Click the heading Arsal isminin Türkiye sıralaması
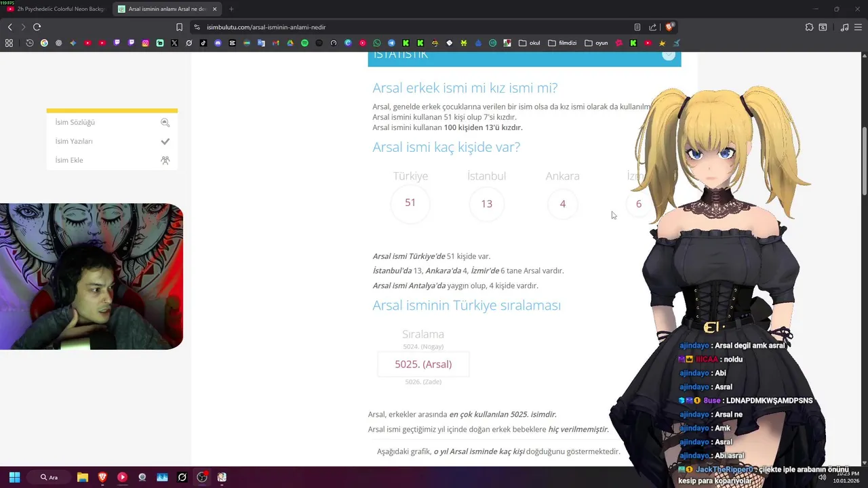 (467, 305)
